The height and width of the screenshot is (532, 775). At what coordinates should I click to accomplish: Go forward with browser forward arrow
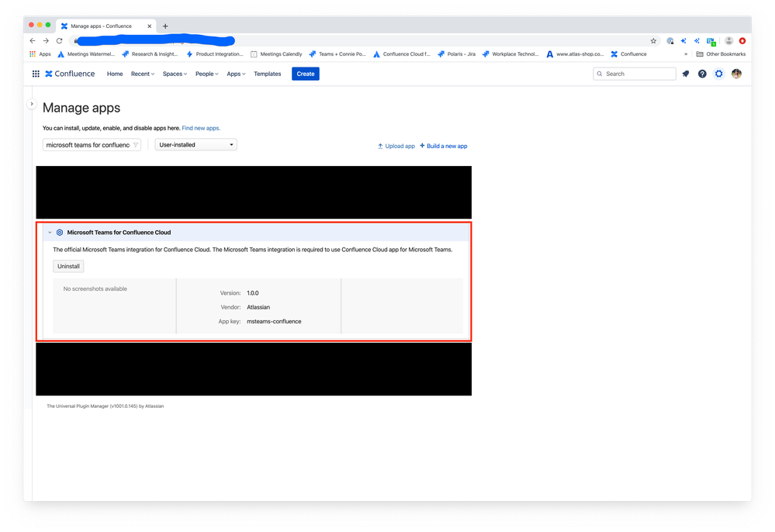(46, 40)
